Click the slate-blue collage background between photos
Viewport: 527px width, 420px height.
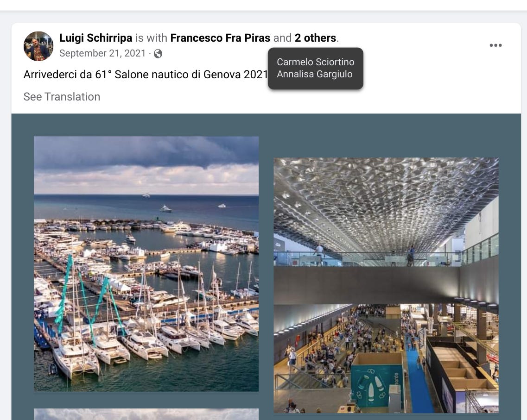pos(266,269)
